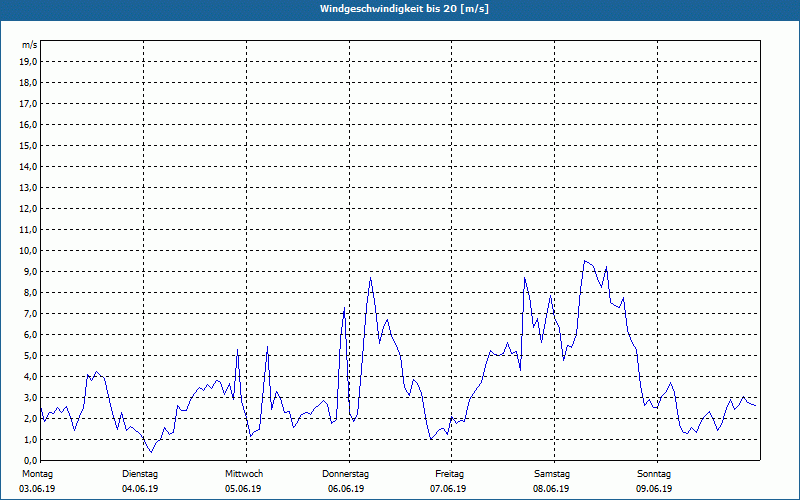800x500 pixels.
Task: Click the 12,0 y-axis label
Action: click(x=28, y=209)
